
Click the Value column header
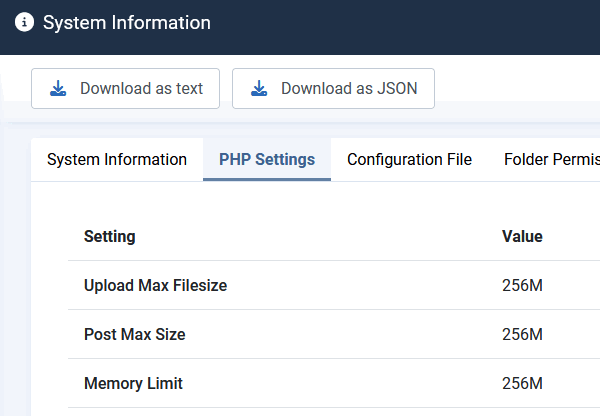522,237
